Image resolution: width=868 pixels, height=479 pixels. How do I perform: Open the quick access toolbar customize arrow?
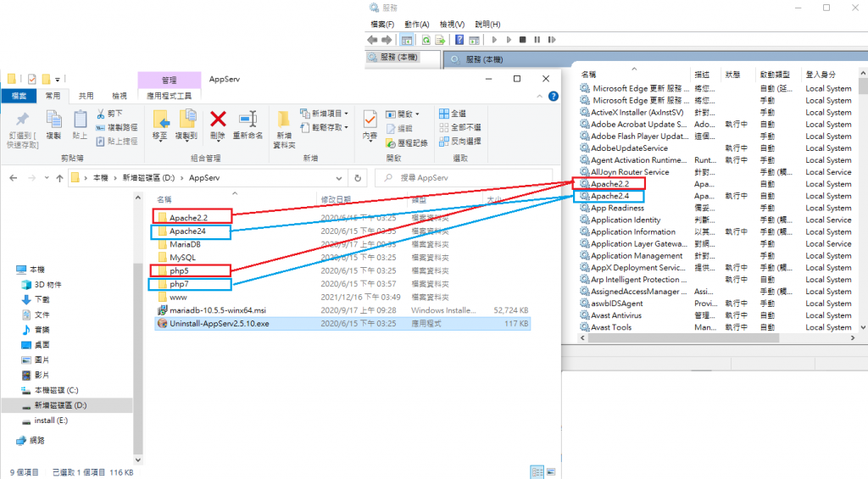[x=58, y=79]
